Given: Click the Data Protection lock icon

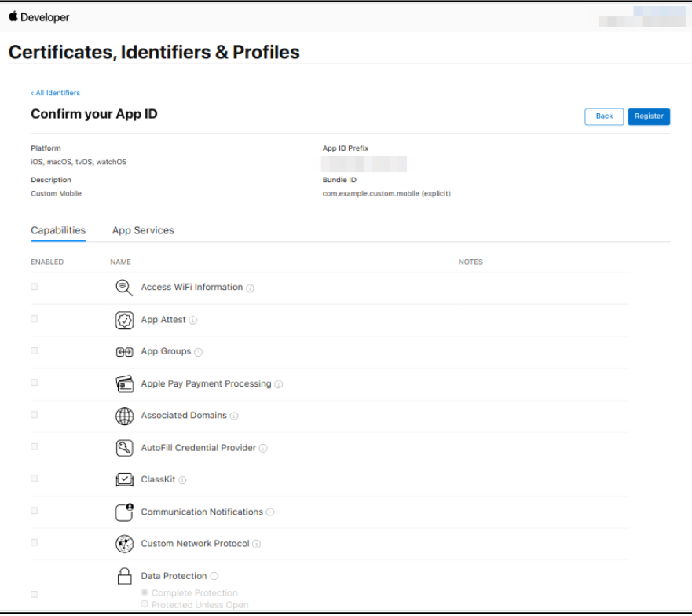Looking at the screenshot, I should coord(124,576).
